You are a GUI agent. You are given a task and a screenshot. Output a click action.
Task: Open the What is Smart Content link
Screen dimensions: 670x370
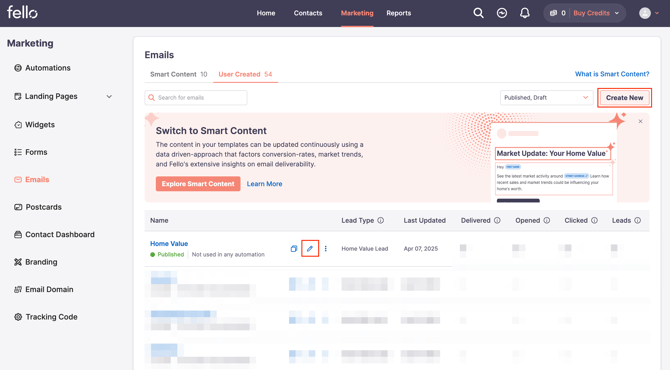[612, 74]
